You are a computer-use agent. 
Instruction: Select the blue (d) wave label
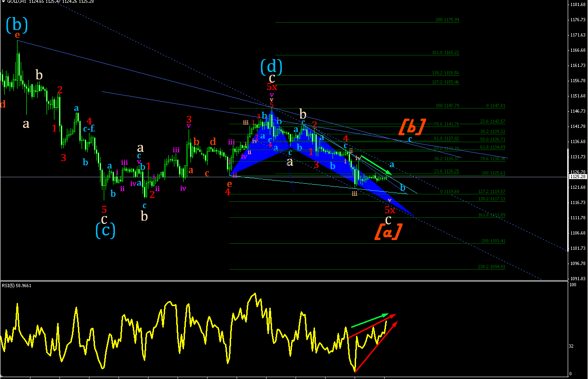click(x=272, y=67)
